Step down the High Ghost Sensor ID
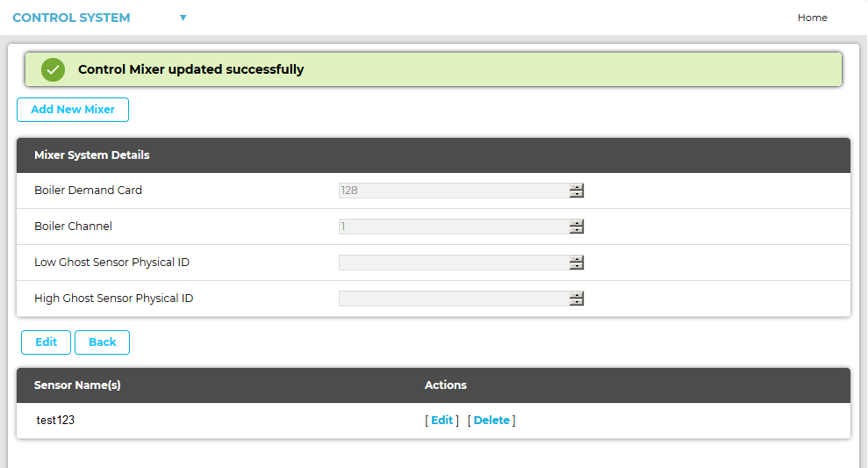Image resolution: width=868 pixels, height=468 pixels. coord(577,302)
